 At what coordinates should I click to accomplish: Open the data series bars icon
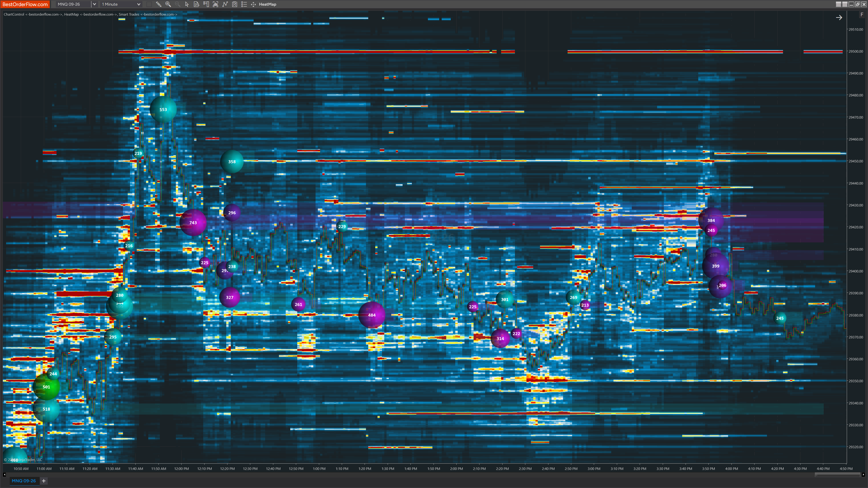215,4
